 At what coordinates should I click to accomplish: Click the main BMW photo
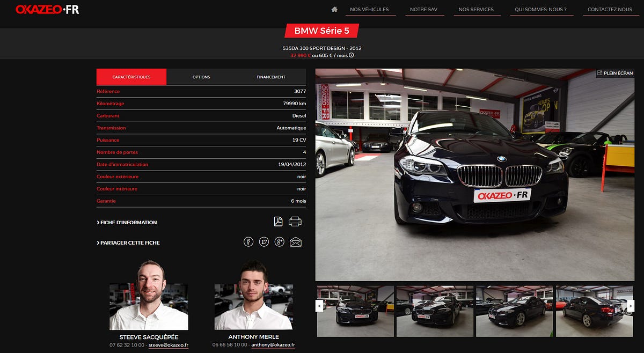pyautogui.click(x=475, y=174)
